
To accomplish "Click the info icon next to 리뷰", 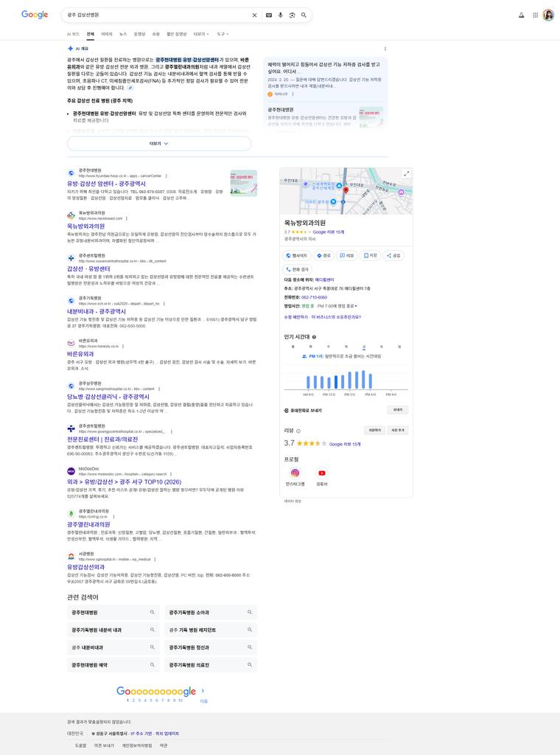I will 298,431.
